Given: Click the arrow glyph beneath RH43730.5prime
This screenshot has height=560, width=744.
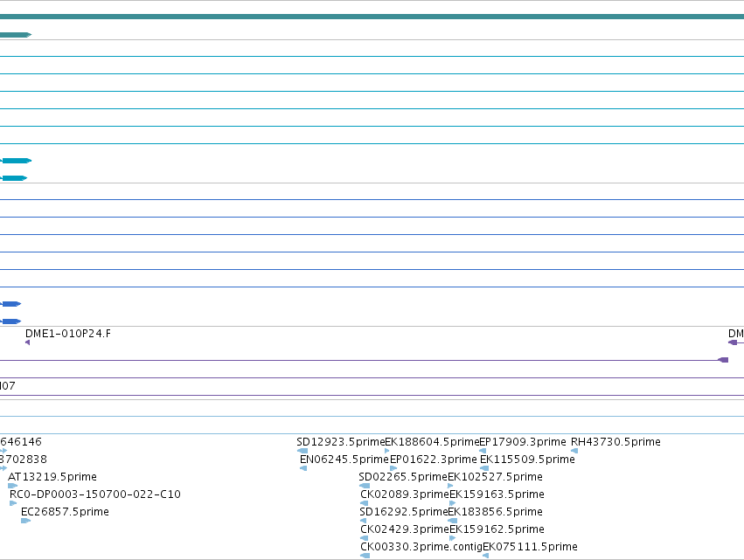Looking at the screenshot, I should (574, 451).
